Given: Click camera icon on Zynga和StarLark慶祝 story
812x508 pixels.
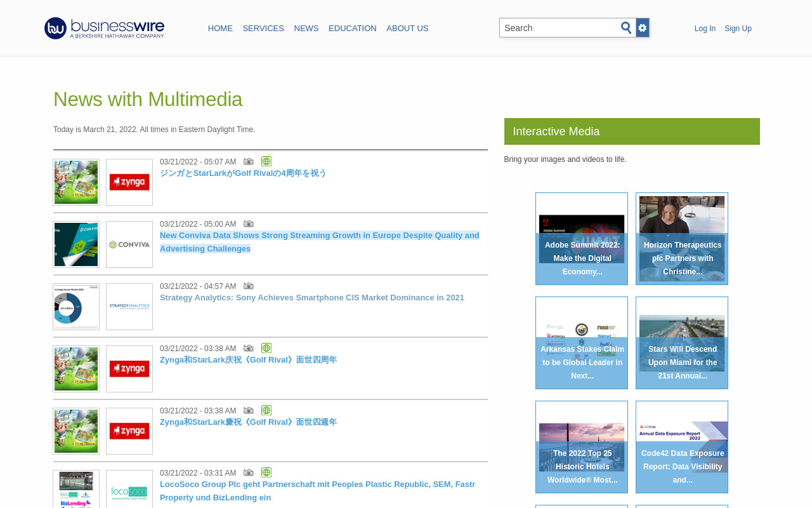Looking at the screenshot, I should [x=249, y=410].
